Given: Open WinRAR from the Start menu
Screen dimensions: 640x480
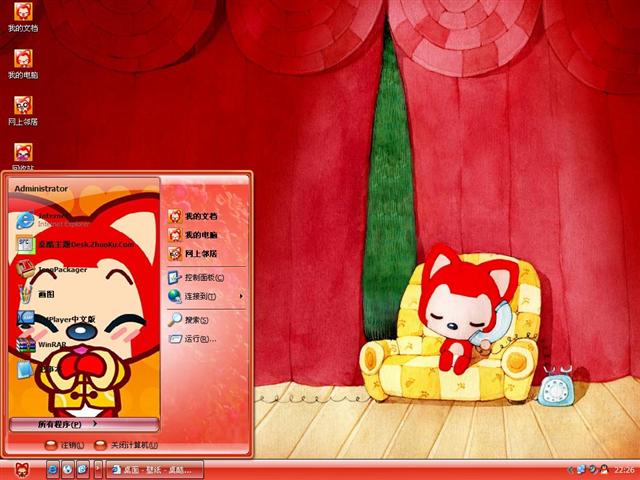Looking at the screenshot, I should [x=42, y=344].
